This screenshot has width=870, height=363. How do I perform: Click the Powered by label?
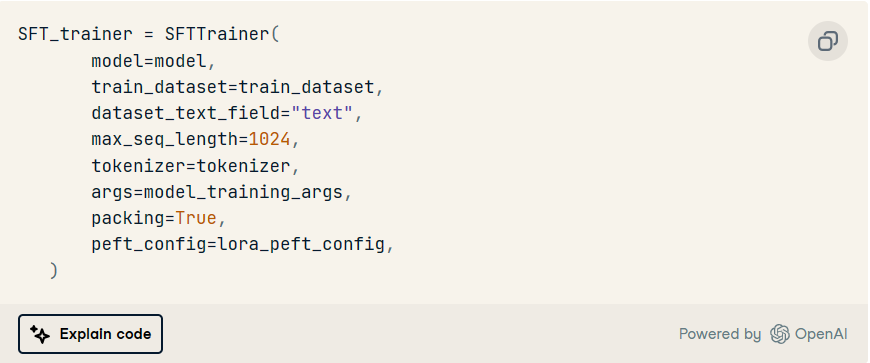(720, 334)
